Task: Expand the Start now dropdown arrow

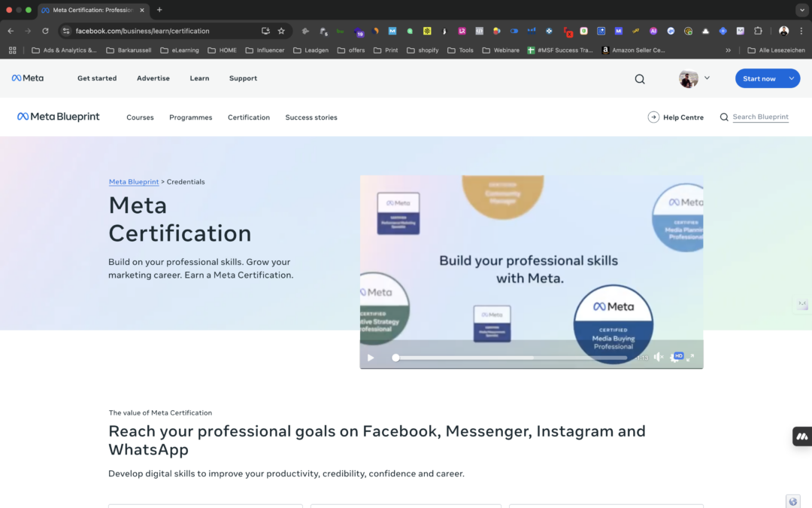Action: [x=791, y=78]
